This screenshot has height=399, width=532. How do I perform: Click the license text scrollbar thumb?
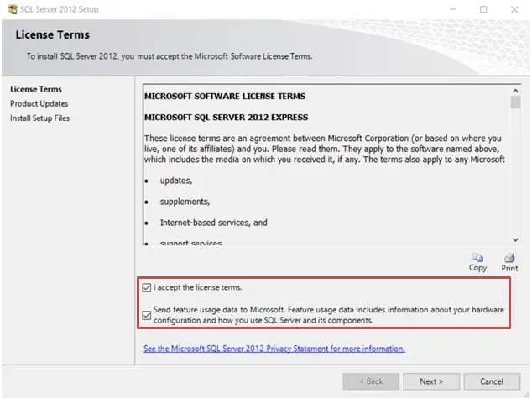coord(515,102)
